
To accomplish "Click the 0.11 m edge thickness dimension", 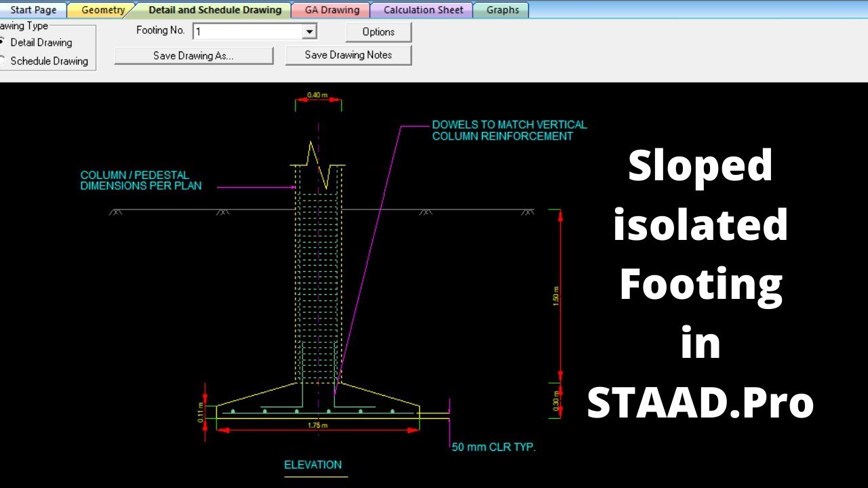I will (x=201, y=412).
